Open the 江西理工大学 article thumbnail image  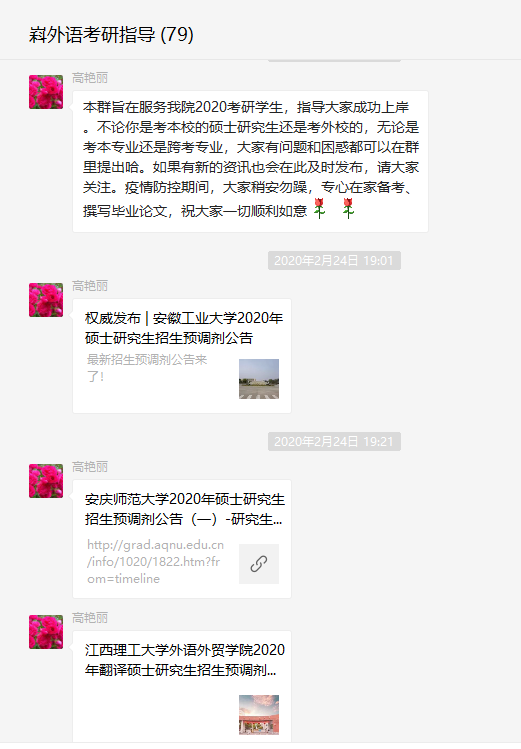pyautogui.click(x=259, y=715)
